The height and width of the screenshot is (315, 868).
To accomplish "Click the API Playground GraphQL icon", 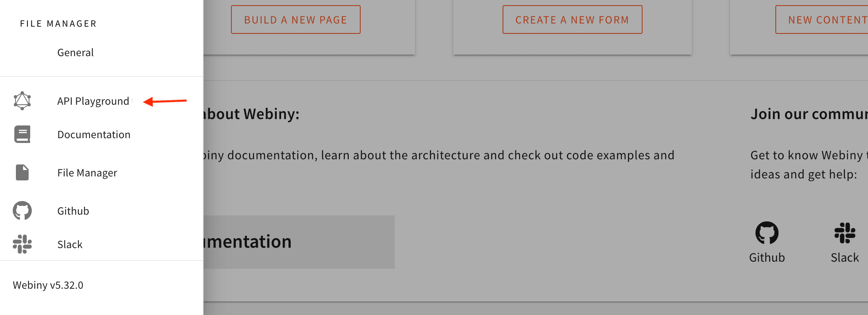I will pyautogui.click(x=22, y=101).
